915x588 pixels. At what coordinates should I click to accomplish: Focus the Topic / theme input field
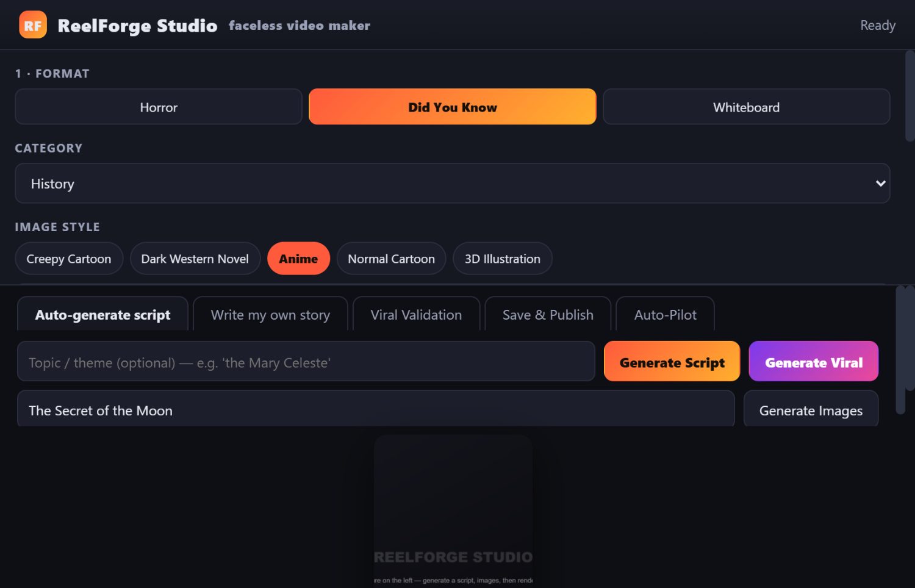pyautogui.click(x=306, y=362)
